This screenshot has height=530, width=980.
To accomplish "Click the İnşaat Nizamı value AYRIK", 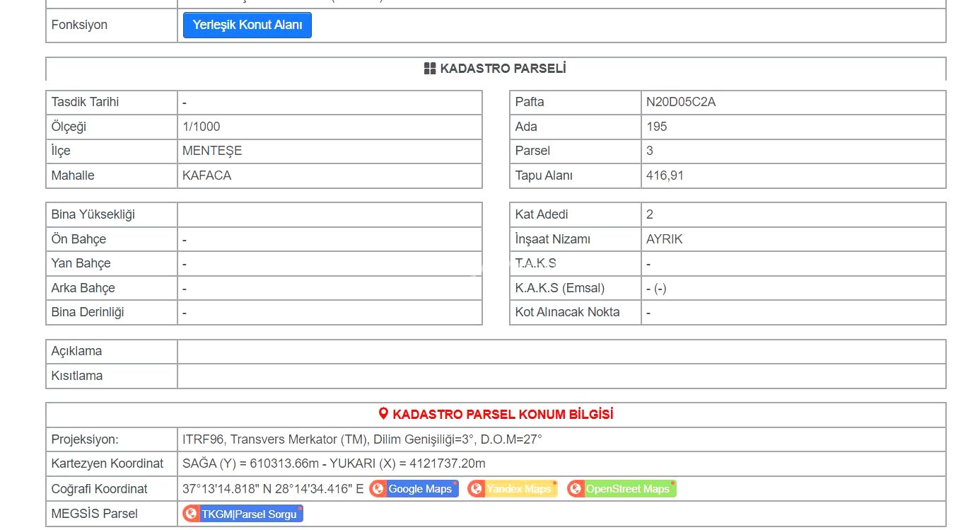I will click(665, 239).
